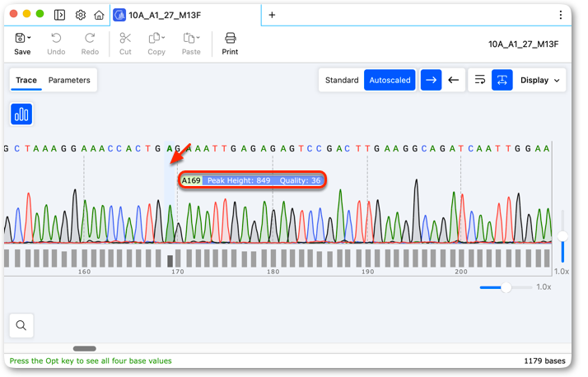Click the Undo icon
Viewport: 588px width, 377px height.
pos(56,38)
